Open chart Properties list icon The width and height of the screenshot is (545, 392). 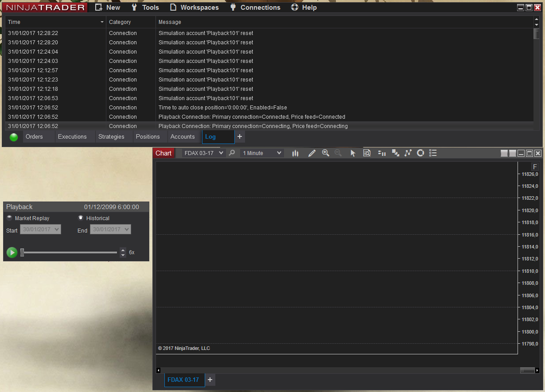[x=433, y=153]
